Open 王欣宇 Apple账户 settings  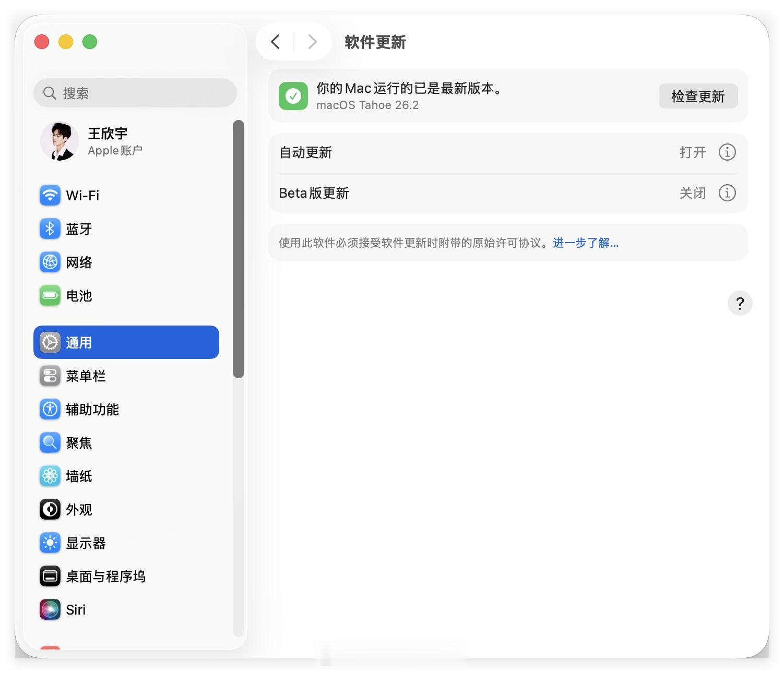click(x=126, y=141)
